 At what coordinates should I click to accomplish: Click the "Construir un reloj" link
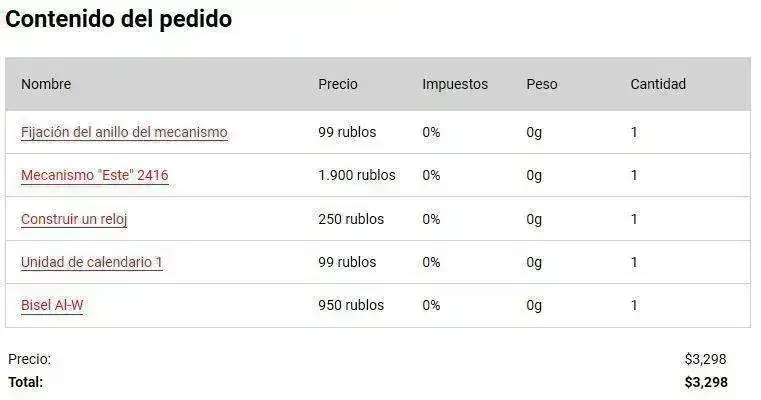click(74, 219)
